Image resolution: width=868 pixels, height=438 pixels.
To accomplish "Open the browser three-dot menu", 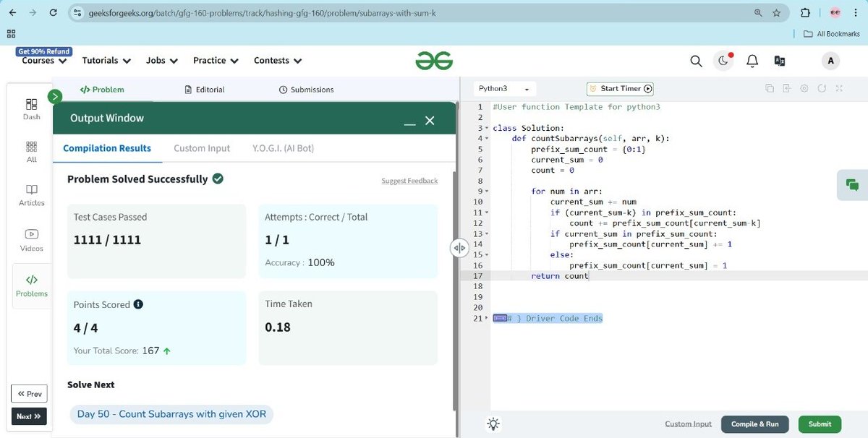I will click(856, 13).
